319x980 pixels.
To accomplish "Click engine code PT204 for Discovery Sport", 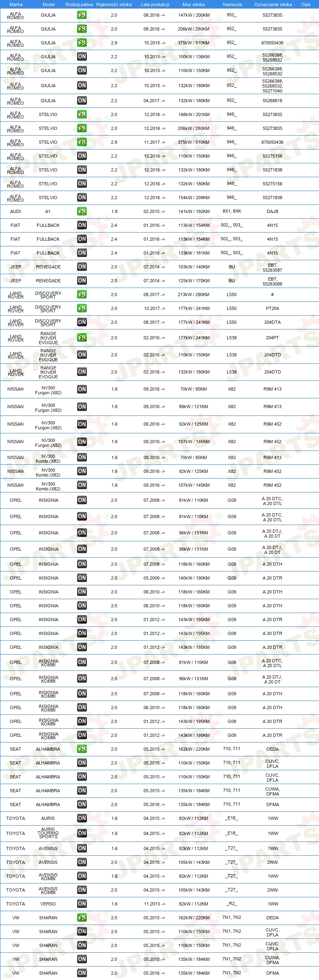I will pos(272,308).
